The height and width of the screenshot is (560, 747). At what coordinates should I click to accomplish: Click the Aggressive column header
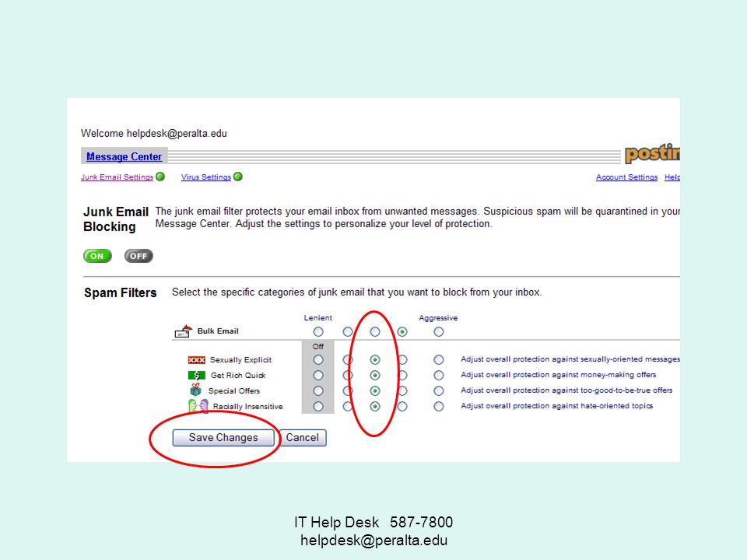pos(438,317)
